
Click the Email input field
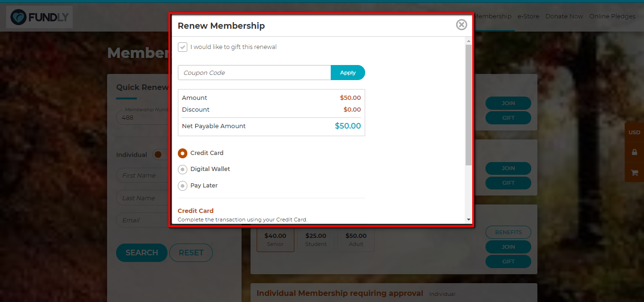click(x=143, y=220)
